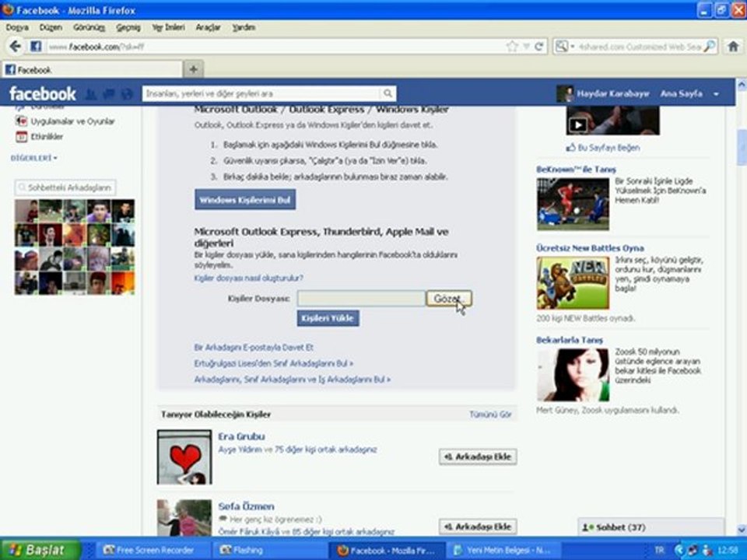Image resolution: width=747 pixels, height=560 pixels.
Task: Click the Gözat browse button
Action: [x=449, y=299]
